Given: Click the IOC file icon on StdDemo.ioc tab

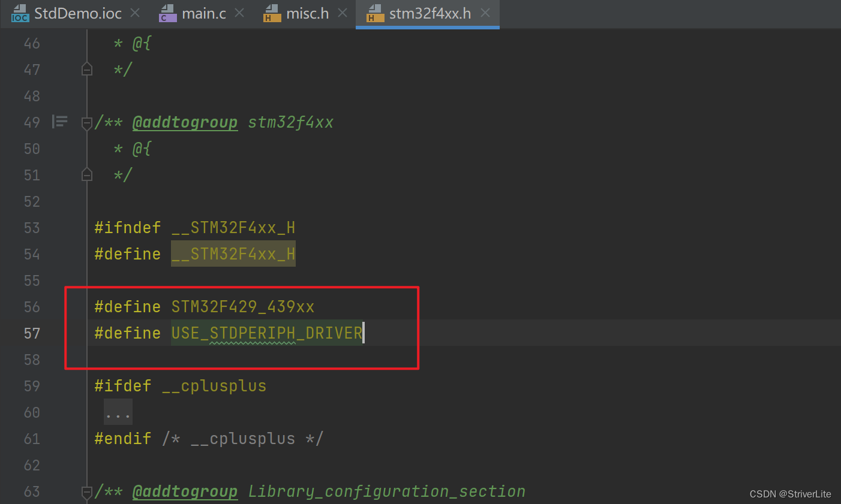Looking at the screenshot, I should (20, 13).
